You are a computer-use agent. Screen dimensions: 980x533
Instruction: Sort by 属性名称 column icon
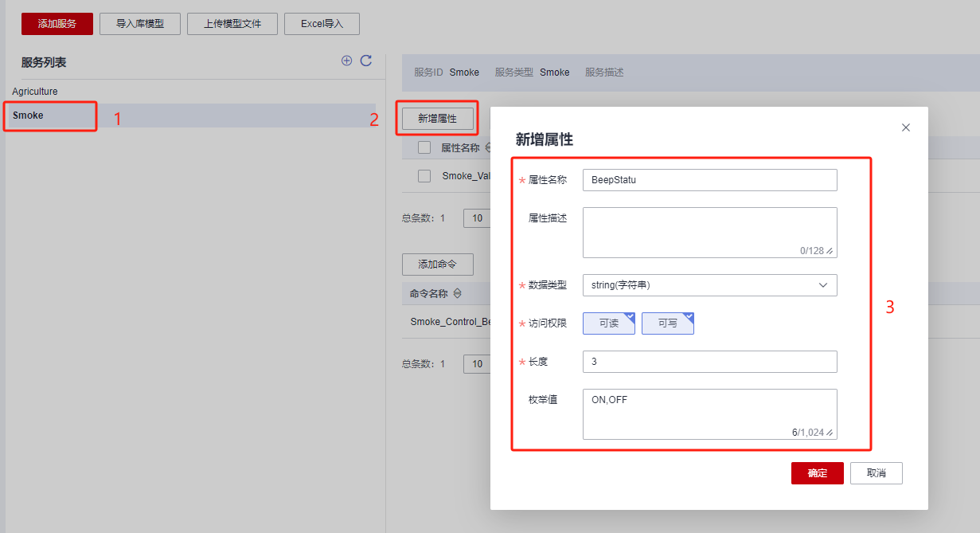pos(487,147)
